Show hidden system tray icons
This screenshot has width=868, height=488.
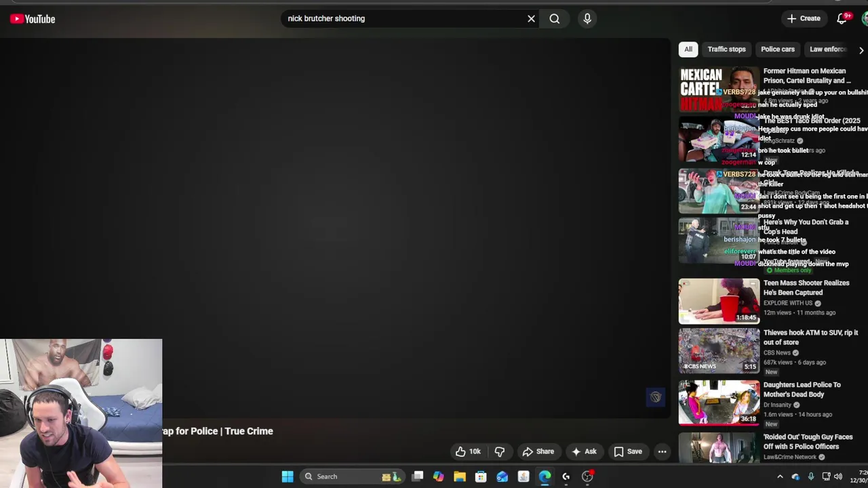pyautogui.click(x=780, y=476)
